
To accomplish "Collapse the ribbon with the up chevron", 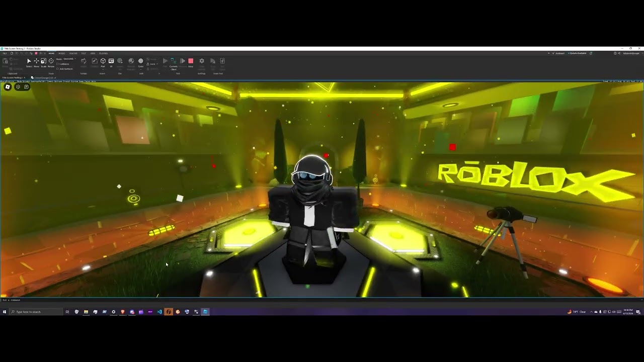I will (548, 53).
